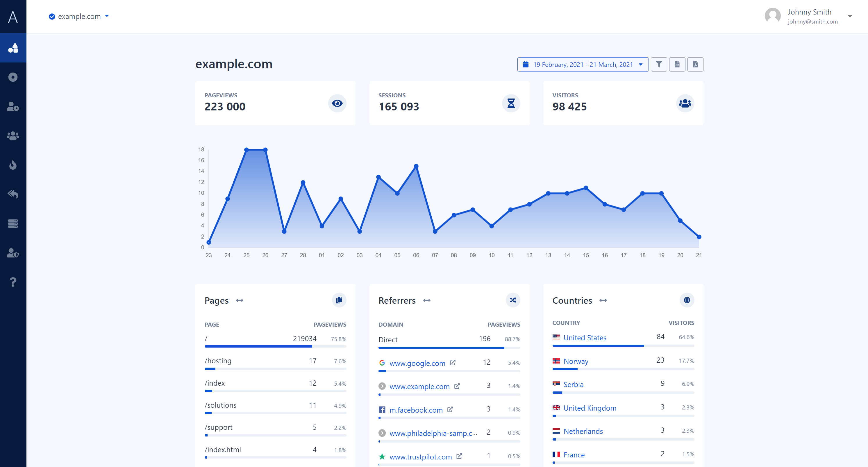Click the question mark help icon
The image size is (868, 467).
tap(13, 282)
